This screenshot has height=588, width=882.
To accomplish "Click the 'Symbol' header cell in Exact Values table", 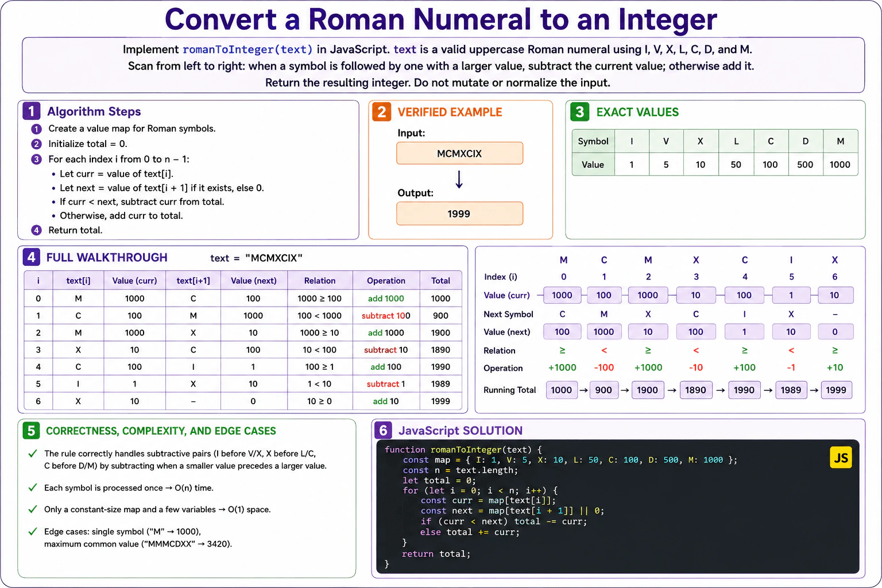I will [593, 141].
